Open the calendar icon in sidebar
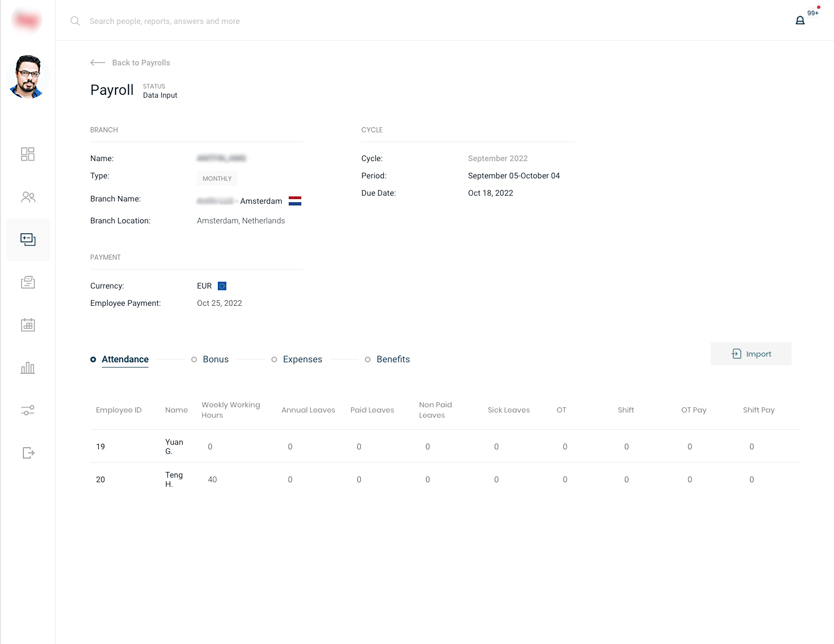This screenshot has width=834, height=644. [28, 325]
